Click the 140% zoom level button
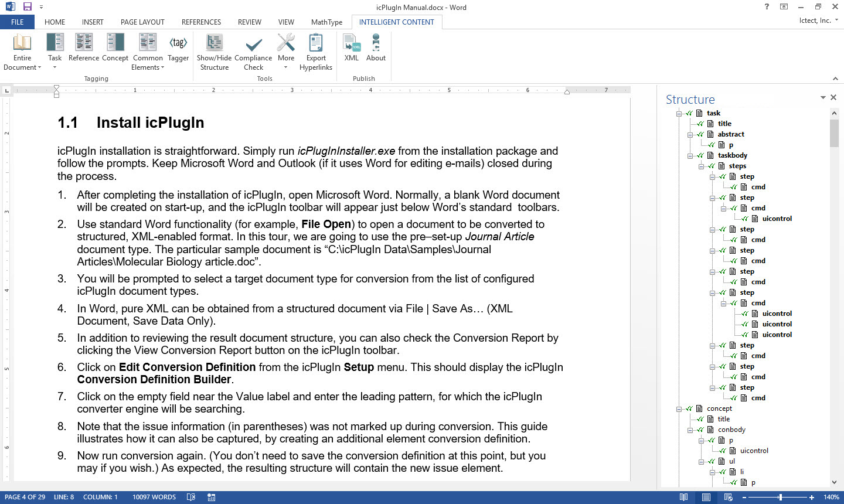844x504 pixels. (831, 497)
